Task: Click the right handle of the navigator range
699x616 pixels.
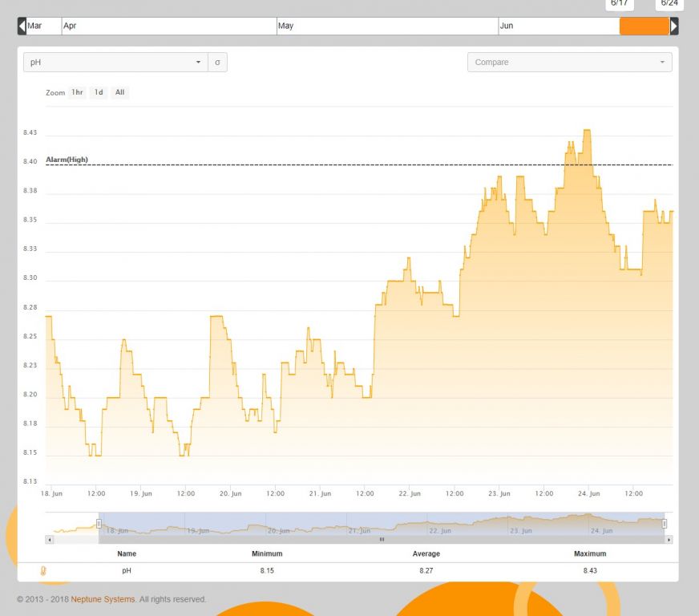Action: [x=664, y=524]
